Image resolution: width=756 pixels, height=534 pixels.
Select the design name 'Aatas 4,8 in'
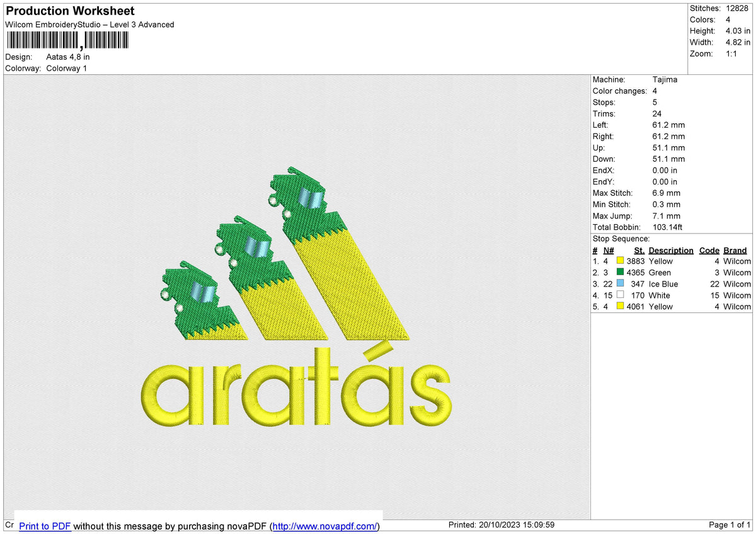pyautogui.click(x=68, y=57)
